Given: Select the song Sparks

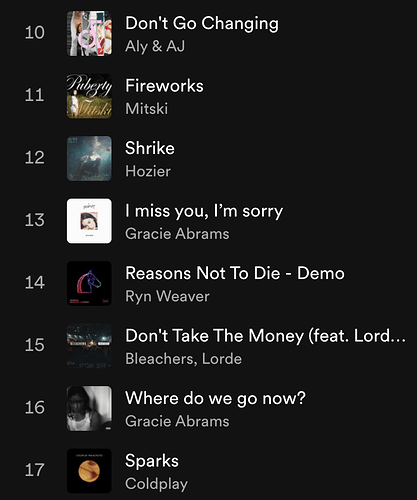Looking at the screenshot, I should [x=152, y=461].
